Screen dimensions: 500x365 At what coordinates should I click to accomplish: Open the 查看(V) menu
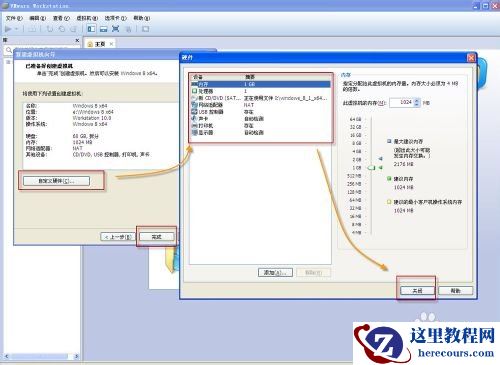(x=61, y=18)
